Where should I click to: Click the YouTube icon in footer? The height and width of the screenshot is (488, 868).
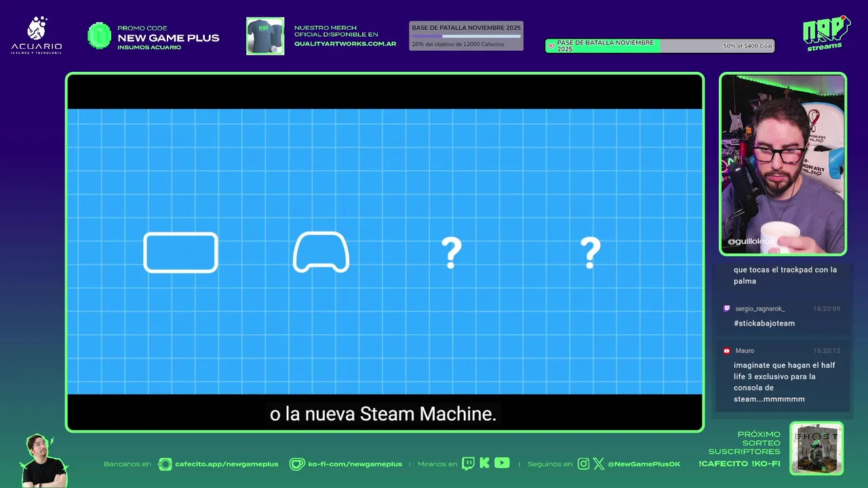point(502,463)
